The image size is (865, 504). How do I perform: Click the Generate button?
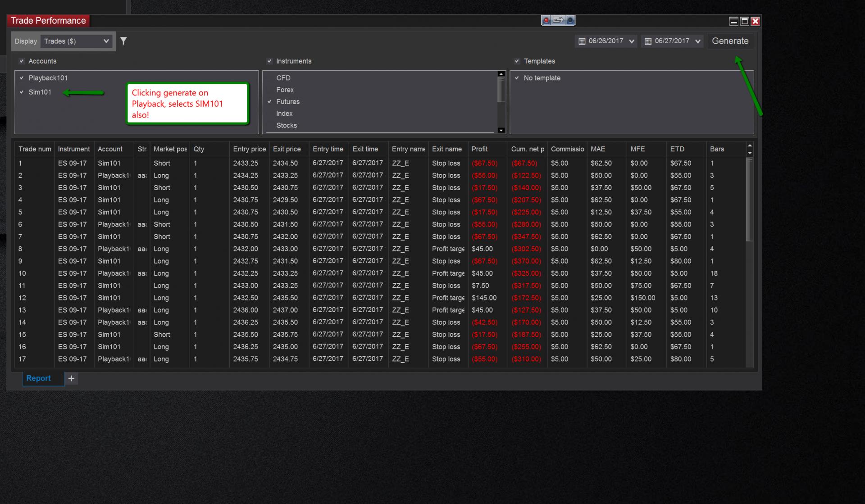pos(730,41)
